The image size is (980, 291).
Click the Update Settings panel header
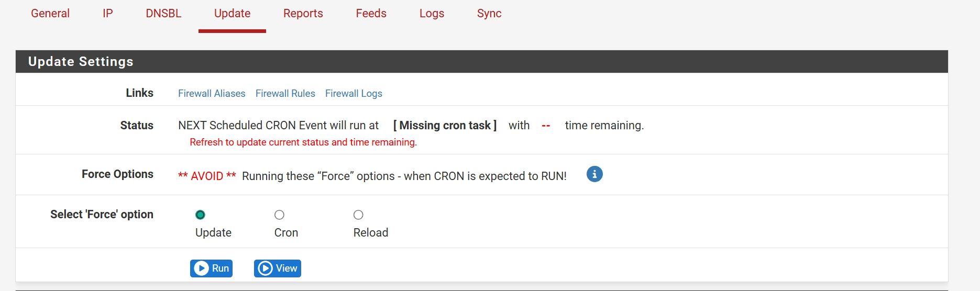click(x=81, y=62)
